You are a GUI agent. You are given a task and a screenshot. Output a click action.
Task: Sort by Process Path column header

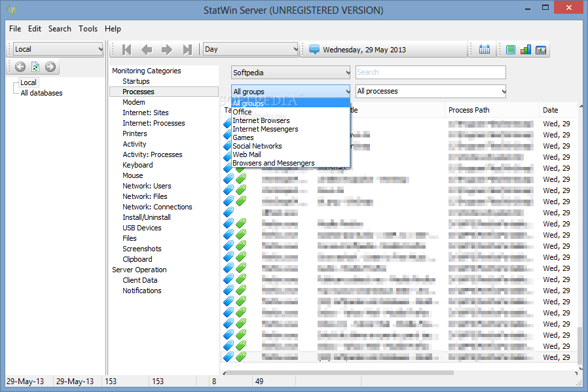(x=492, y=110)
